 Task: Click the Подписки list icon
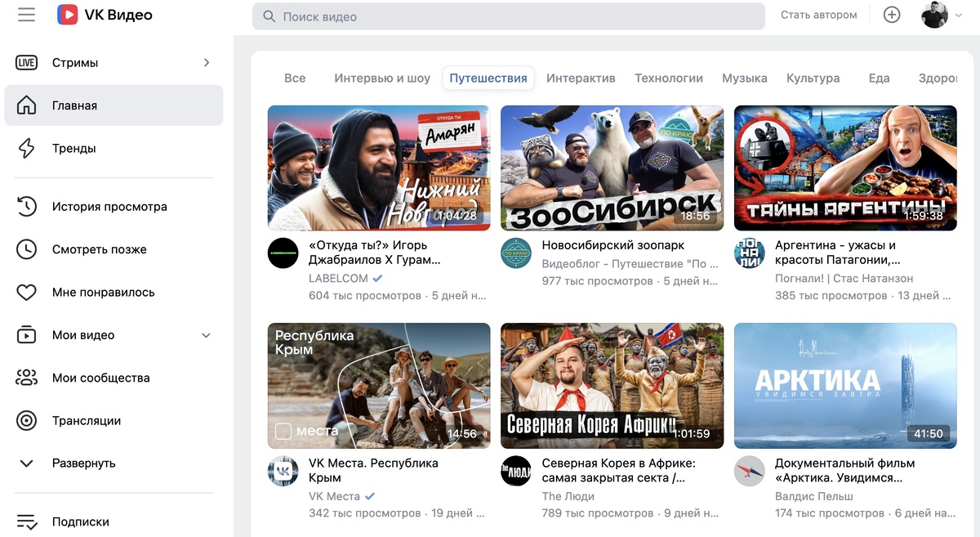coord(27,521)
